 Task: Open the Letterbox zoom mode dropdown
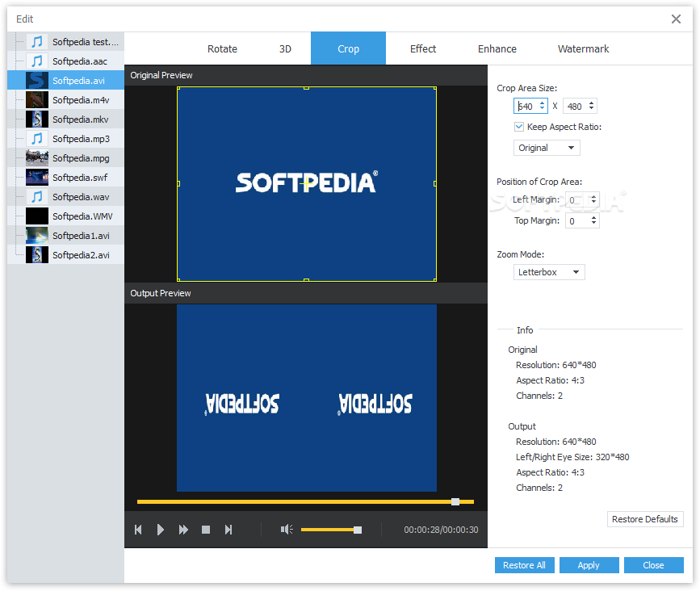tap(549, 272)
